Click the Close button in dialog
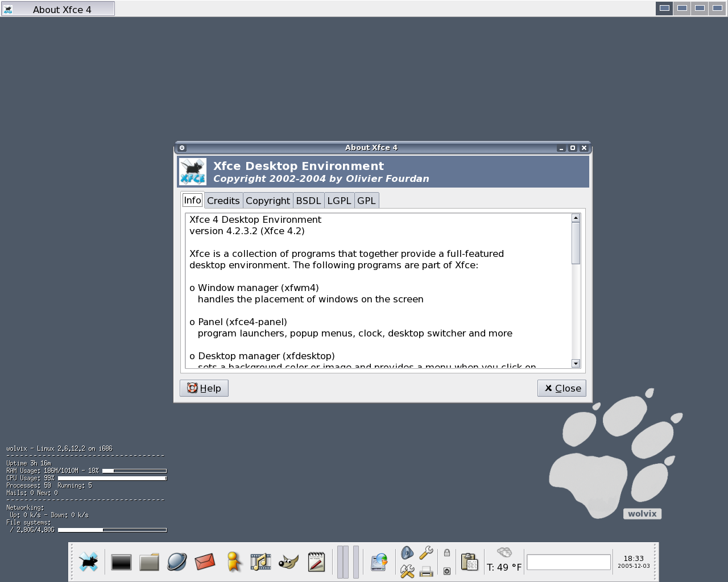This screenshot has height=582, width=728. (562, 388)
